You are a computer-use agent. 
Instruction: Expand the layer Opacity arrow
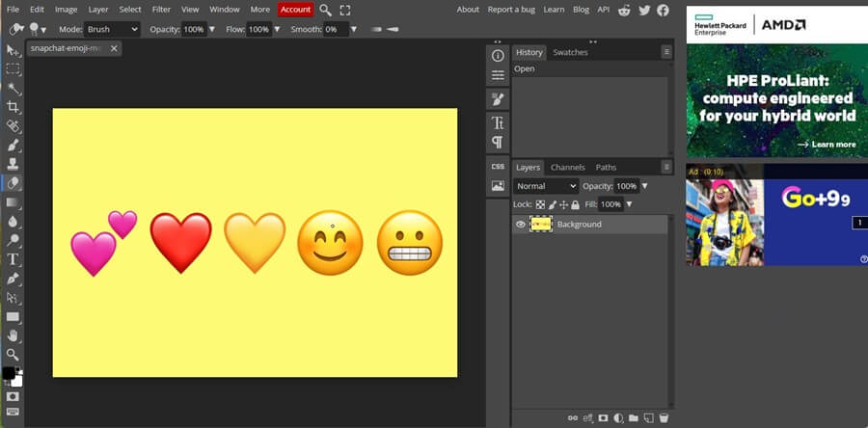[644, 186]
